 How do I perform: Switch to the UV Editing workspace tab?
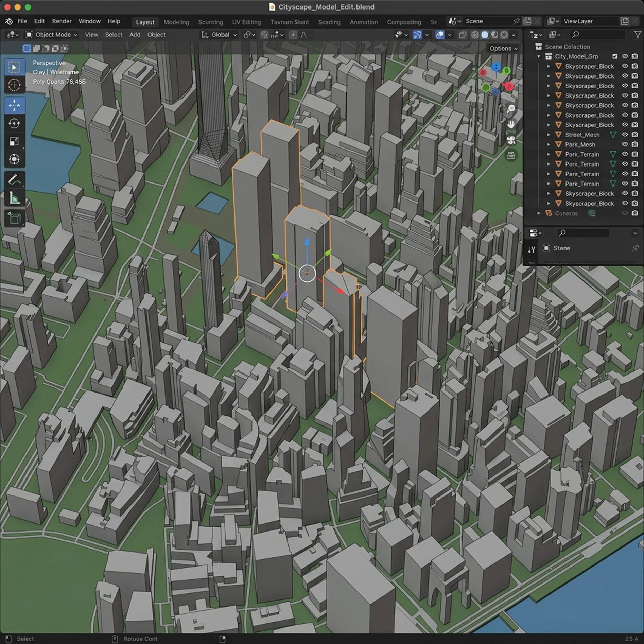pos(246,22)
